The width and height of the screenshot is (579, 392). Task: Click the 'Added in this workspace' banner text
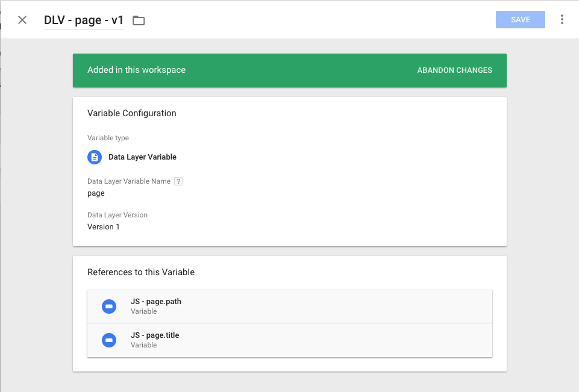click(136, 70)
